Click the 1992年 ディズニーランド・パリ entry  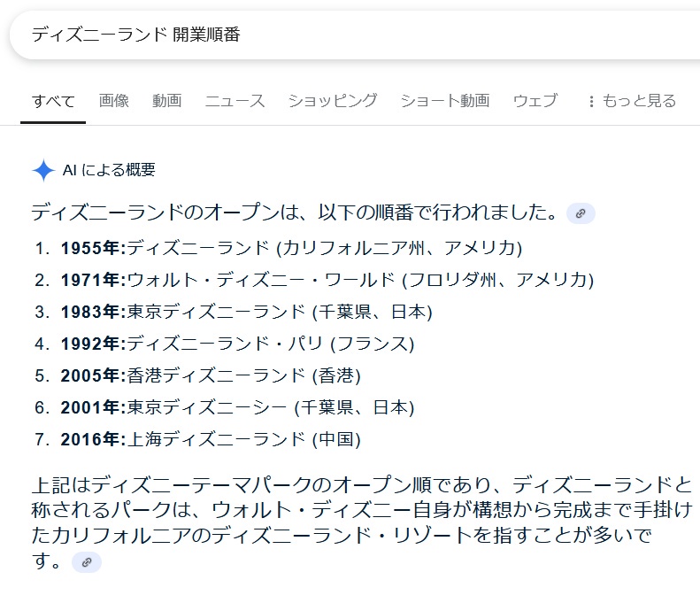(x=237, y=344)
